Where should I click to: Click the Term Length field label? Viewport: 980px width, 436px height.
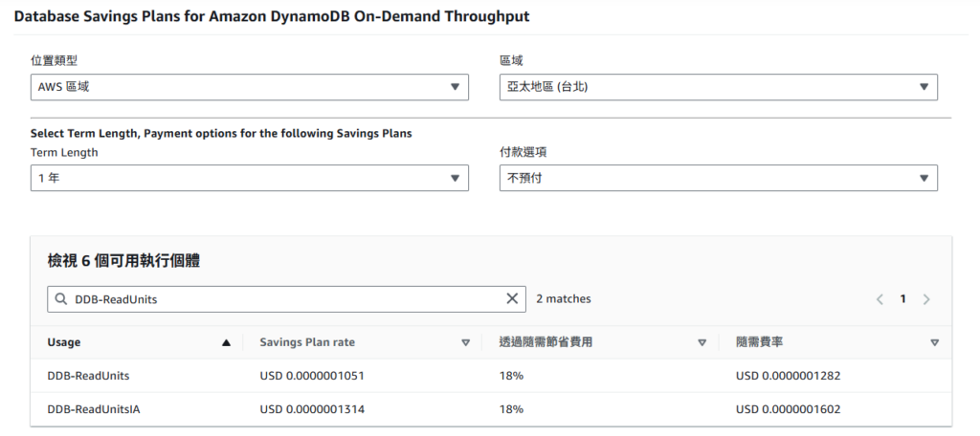[64, 152]
